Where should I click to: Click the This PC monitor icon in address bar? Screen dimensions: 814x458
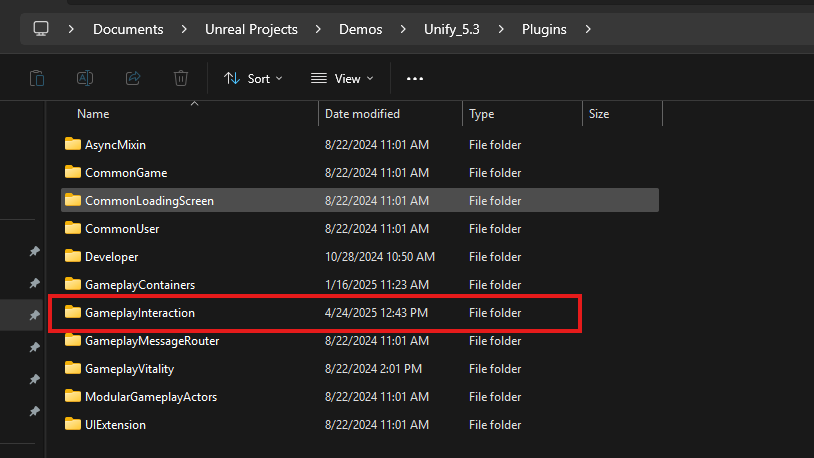[x=41, y=29]
